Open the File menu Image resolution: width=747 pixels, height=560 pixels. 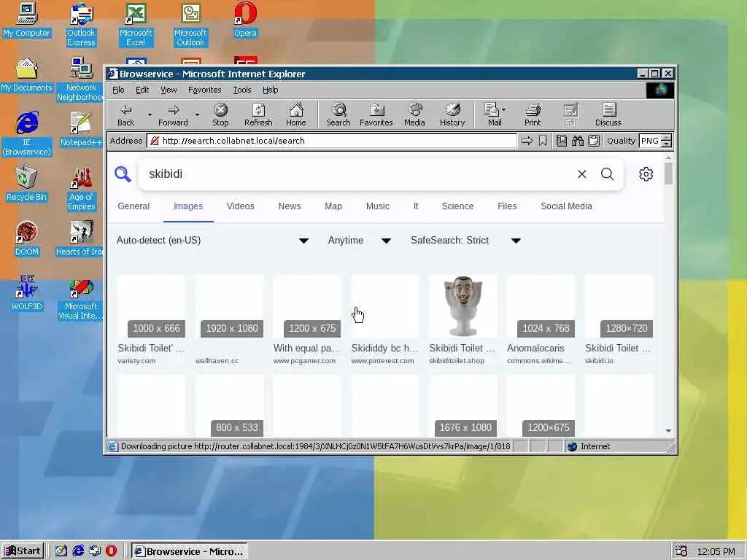point(118,90)
